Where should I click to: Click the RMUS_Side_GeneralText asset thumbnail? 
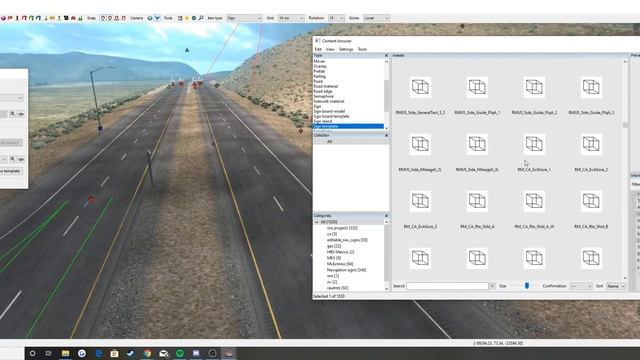coord(420,87)
